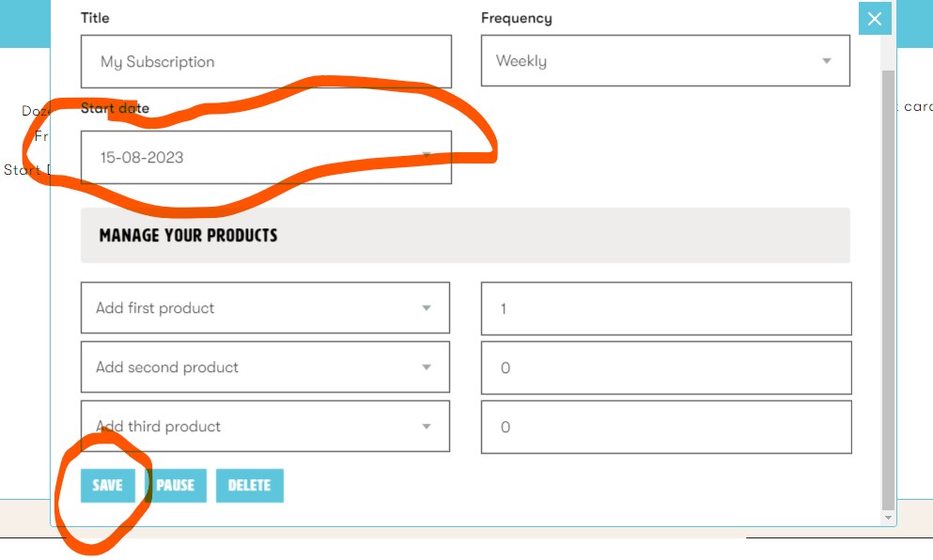Expand the Add third product dropdown

pos(265,426)
